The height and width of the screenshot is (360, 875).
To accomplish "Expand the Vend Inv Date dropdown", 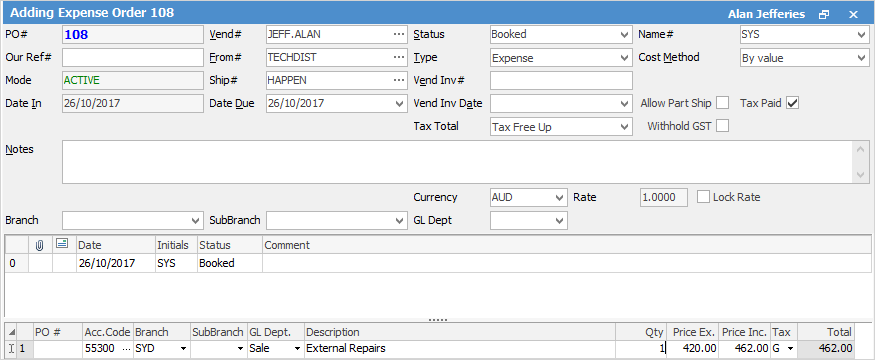I will point(625,104).
